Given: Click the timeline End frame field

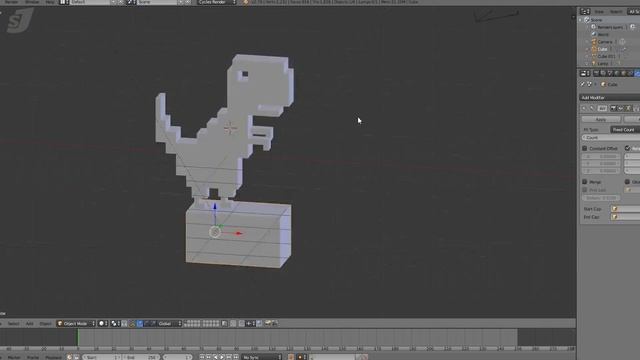Looking at the screenshot, I should (x=141, y=357).
